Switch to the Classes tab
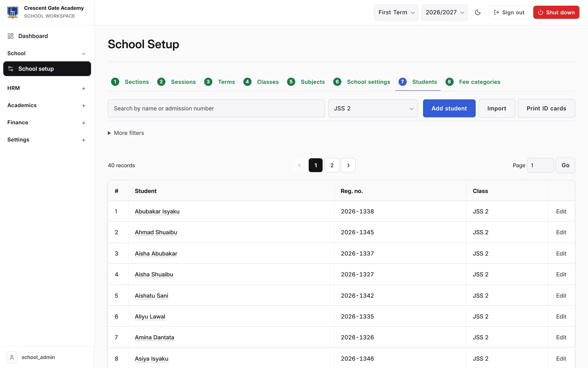This screenshot has width=588, height=368. pos(261,82)
